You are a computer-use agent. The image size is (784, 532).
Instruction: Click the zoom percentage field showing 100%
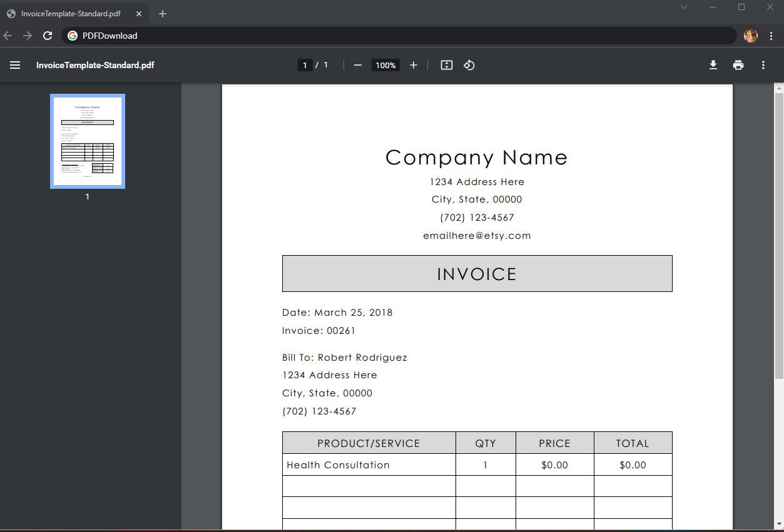coord(385,65)
